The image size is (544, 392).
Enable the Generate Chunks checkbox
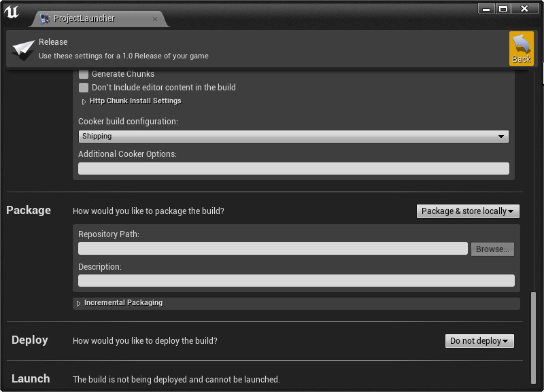(x=84, y=74)
